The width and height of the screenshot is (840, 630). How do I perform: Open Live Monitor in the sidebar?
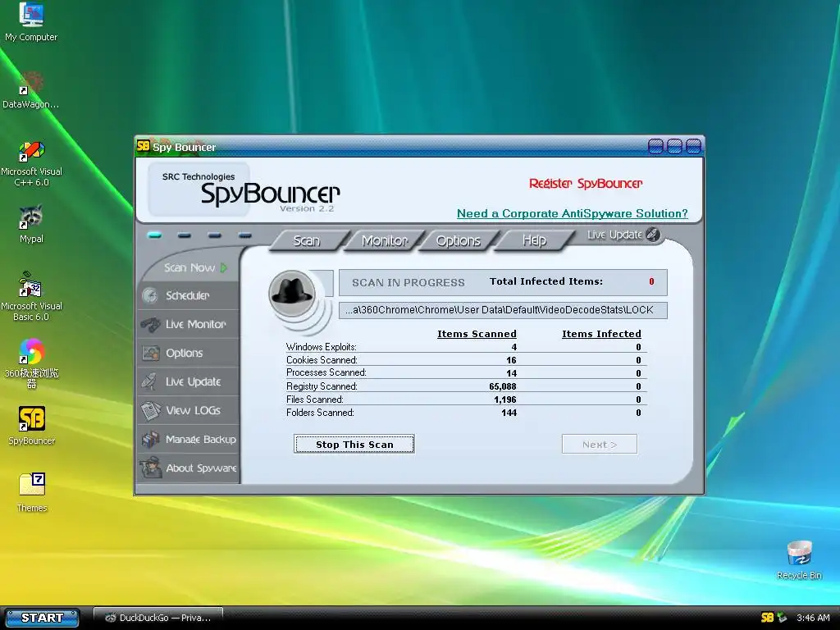pyautogui.click(x=188, y=324)
